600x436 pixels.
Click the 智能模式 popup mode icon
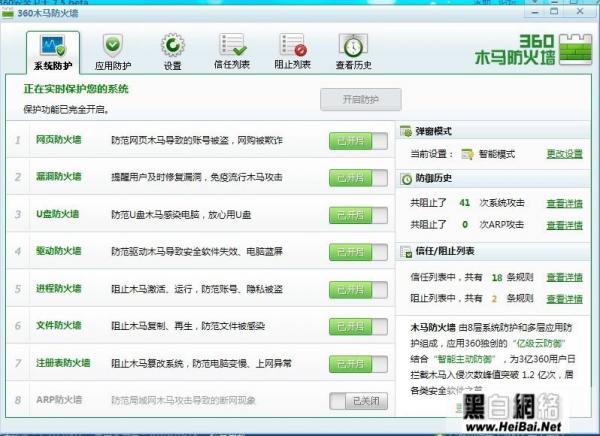[467, 154]
